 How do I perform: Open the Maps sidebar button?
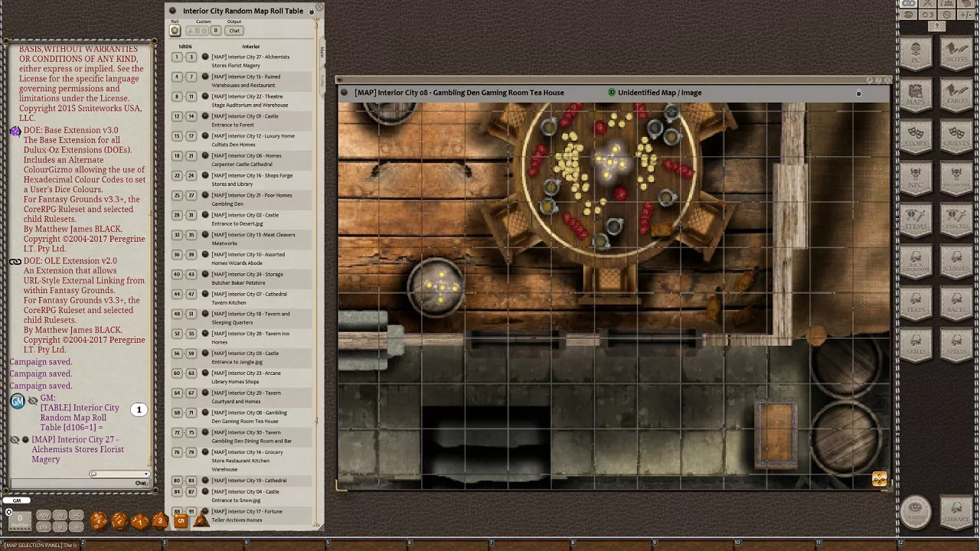coord(916,95)
